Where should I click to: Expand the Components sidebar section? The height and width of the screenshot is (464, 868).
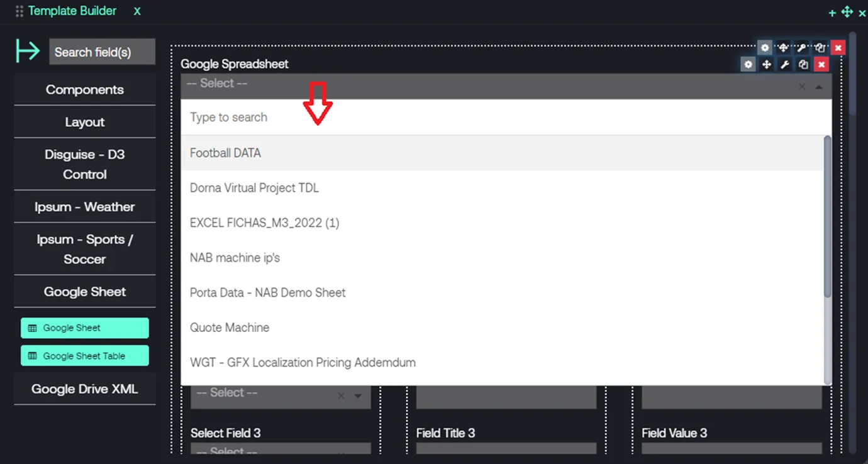[84, 89]
